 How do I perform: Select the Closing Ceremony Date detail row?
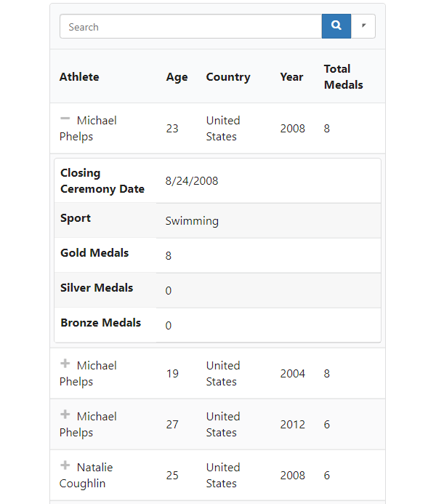(217, 180)
